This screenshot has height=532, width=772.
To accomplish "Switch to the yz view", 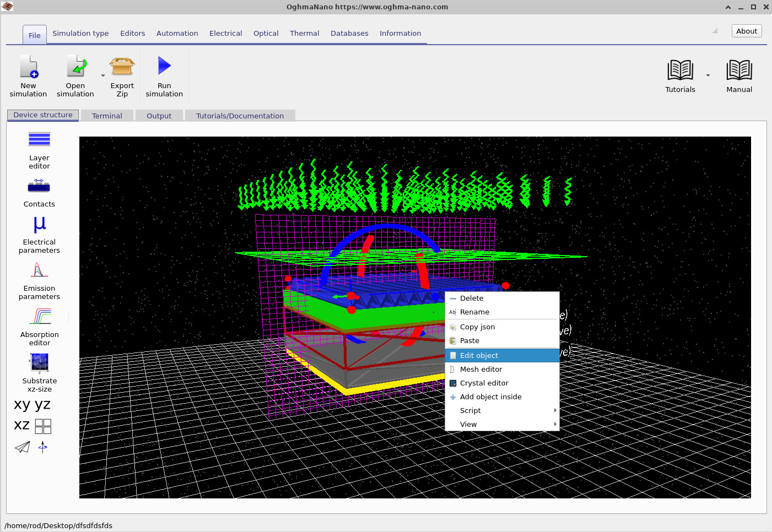I will 42,405.
